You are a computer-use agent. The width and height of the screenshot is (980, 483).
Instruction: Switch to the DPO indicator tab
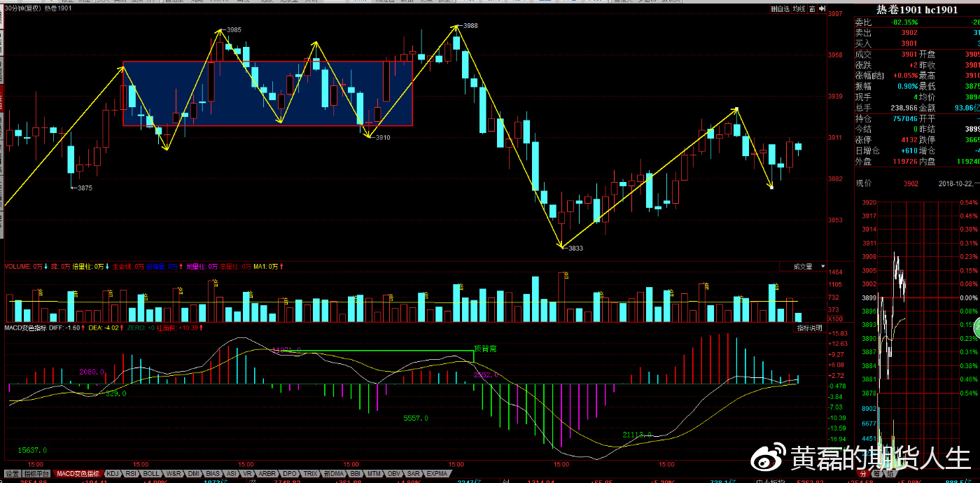click(x=289, y=474)
